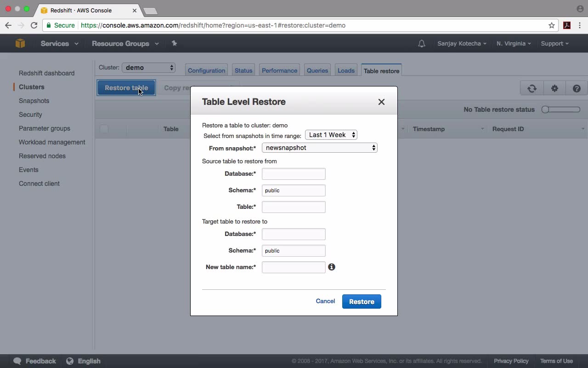Viewport: 588px width, 368px height.
Task: Click the green secure padlock icon
Action: tap(49, 25)
